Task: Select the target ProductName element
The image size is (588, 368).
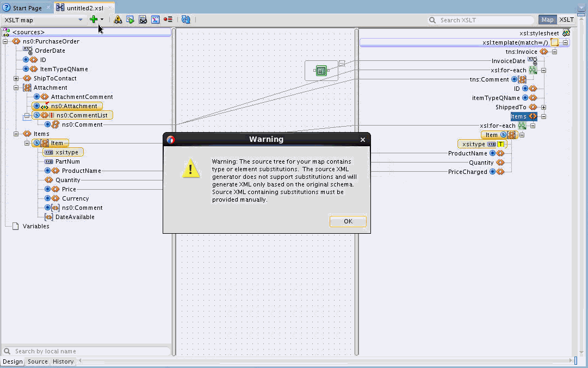Action: pos(468,153)
